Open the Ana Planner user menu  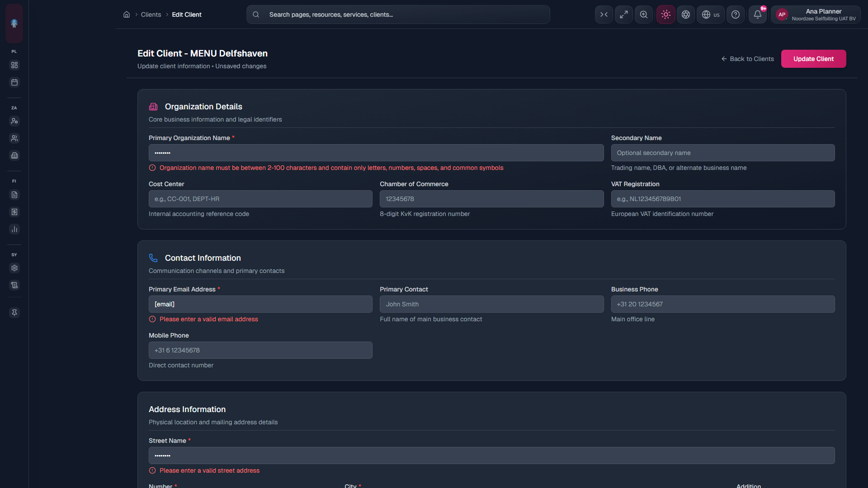(x=816, y=14)
